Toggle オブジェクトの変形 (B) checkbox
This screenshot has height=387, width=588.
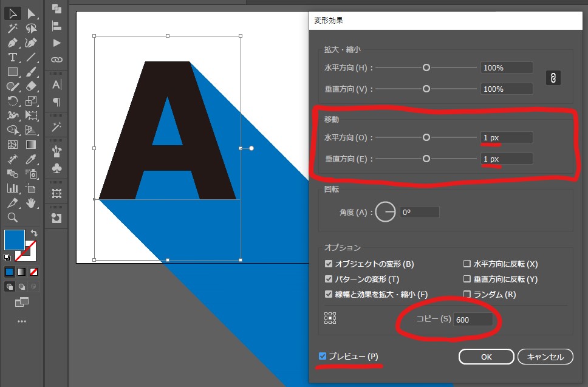329,264
